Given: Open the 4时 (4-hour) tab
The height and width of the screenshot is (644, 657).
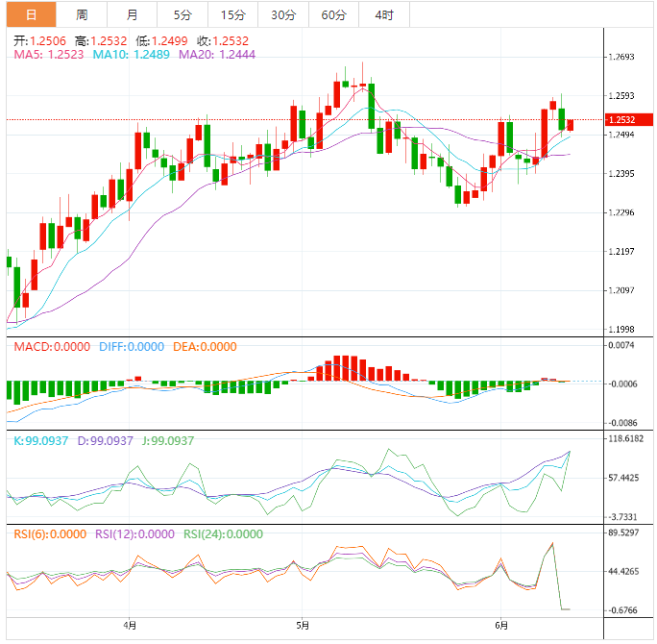Looking at the screenshot, I should click(384, 14).
